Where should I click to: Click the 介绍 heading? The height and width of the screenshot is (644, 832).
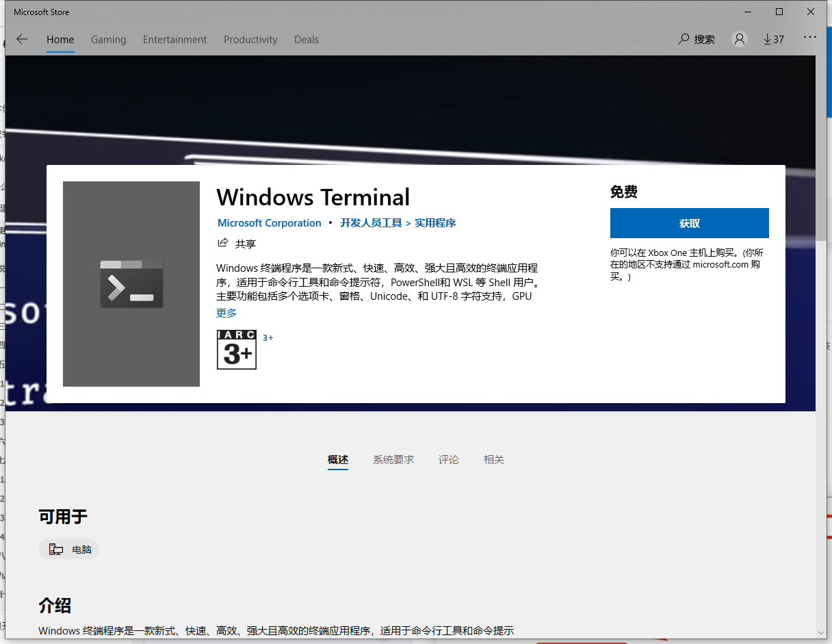tap(55, 606)
